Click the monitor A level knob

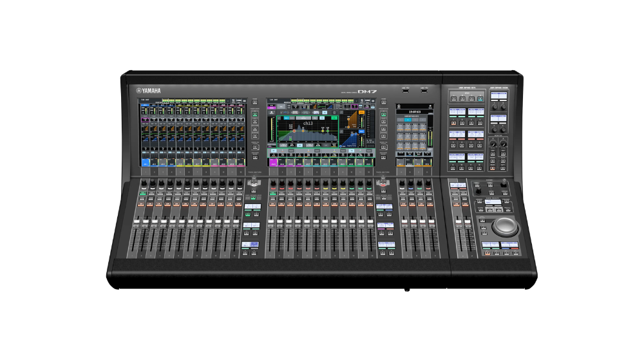point(493,144)
